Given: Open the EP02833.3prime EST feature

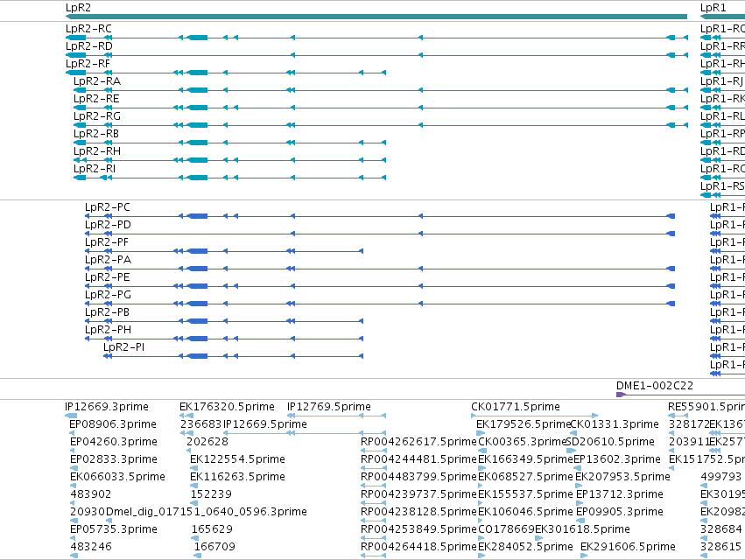Looking at the screenshot, I should (x=72, y=468).
